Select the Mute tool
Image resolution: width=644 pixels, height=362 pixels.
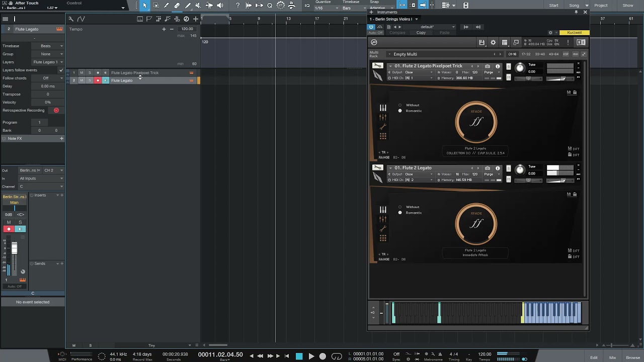198,6
